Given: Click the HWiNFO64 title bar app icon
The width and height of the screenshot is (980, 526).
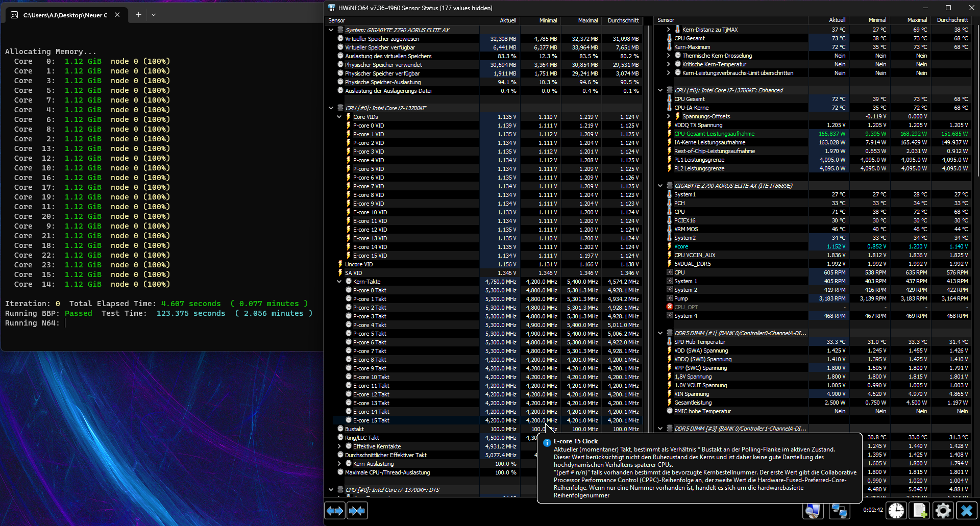Looking at the screenshot, I should [x=332, y=8].
